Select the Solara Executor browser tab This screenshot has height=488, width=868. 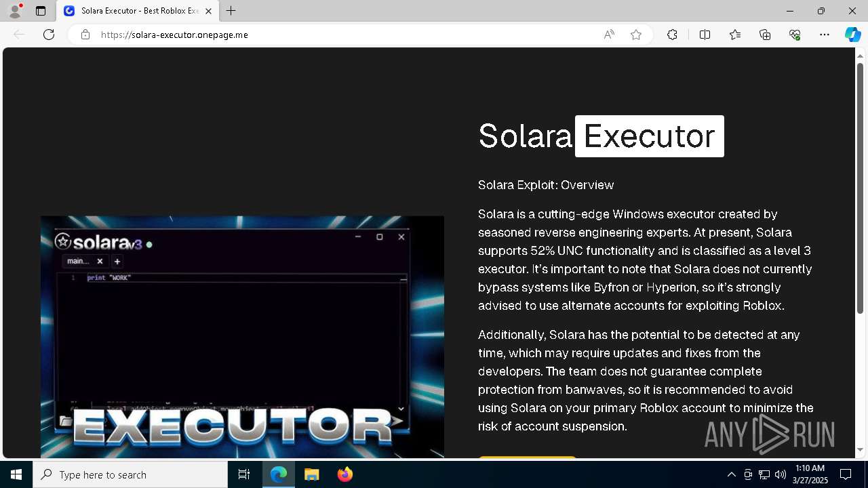[x=138, y=11]
